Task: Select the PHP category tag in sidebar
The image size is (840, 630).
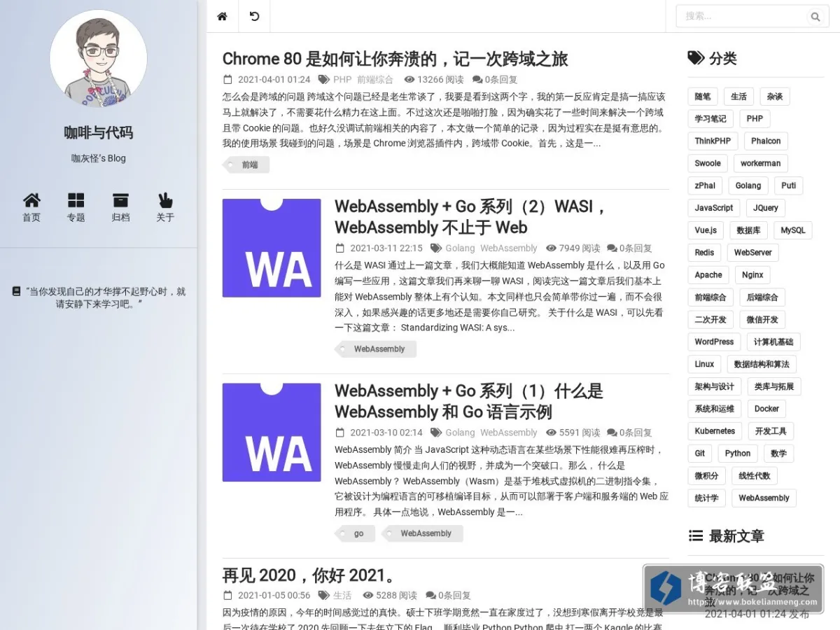Action: click(755, 119)
